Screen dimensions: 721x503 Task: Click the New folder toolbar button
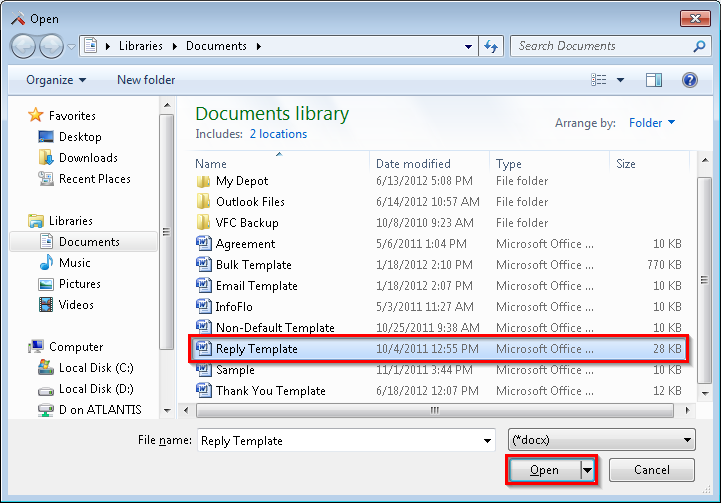[x=146, y=80]
